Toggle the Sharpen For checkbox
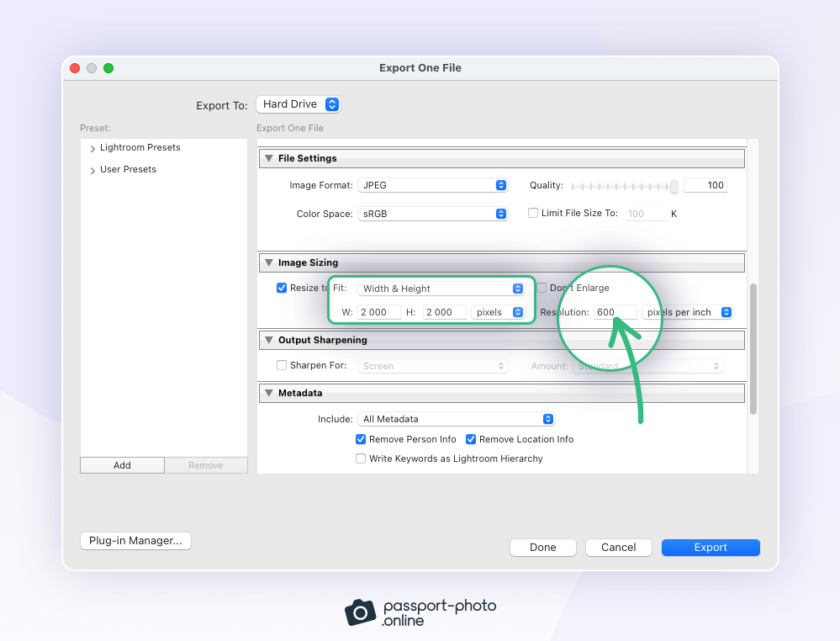The height and width of the screenshot is (641, 840). [282, 366]
